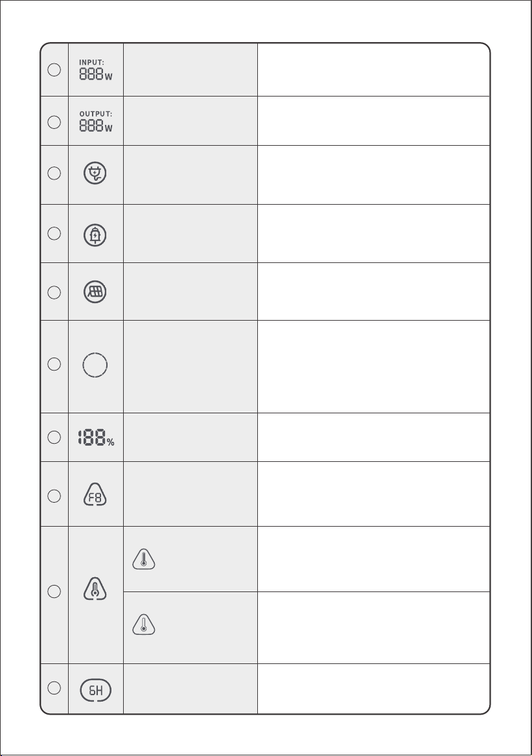Screen dimensions: 532x756
Task: Click the INPUT 888W wattage display icon
Action: pos(95,70)
